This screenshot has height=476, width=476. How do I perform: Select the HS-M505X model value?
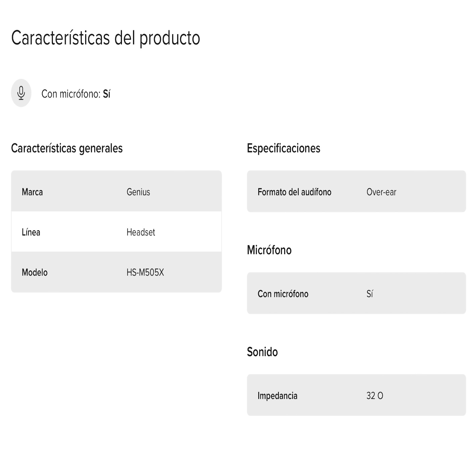coord(145,272)
